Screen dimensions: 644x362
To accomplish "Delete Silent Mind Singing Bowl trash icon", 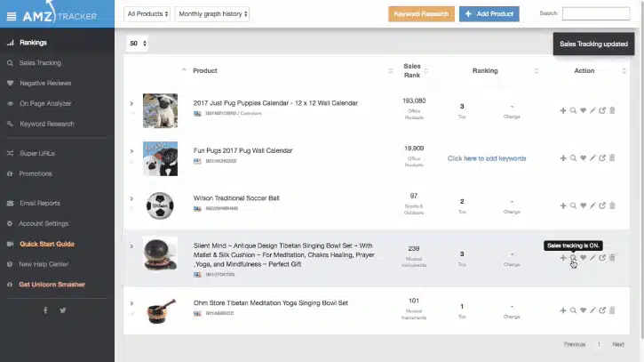I will coord(612,258).
